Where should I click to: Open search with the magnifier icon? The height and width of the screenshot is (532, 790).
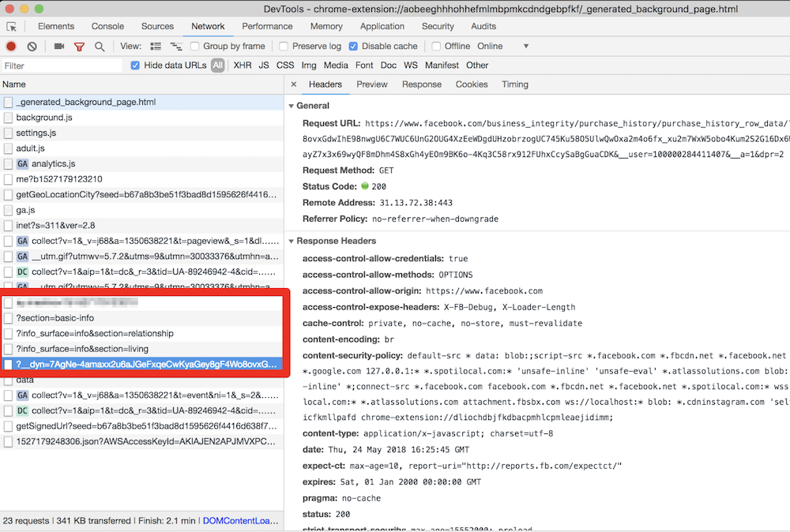coord(100,47)
